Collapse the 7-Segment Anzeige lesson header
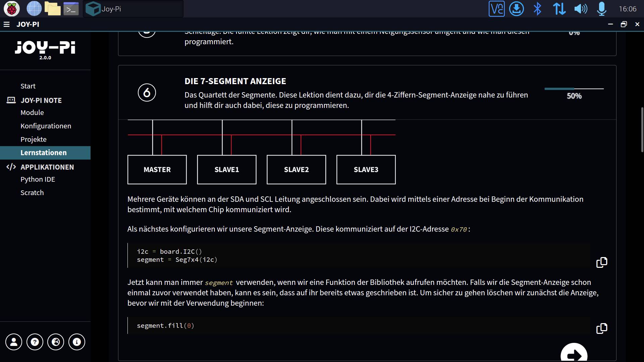Viewport: 644px width, 362px height. (x=235, y=81)
